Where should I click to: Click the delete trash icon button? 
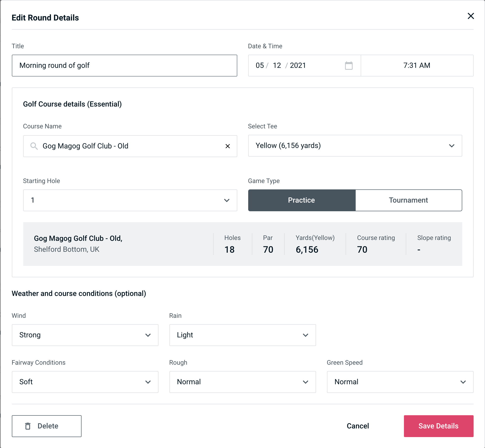pos(29,426)
